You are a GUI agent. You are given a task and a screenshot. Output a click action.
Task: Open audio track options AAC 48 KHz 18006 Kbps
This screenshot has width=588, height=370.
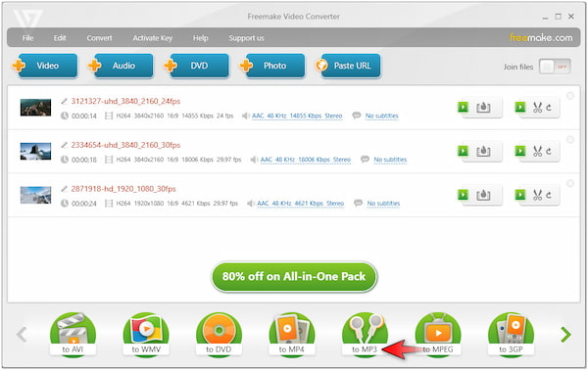click(306, 160)
